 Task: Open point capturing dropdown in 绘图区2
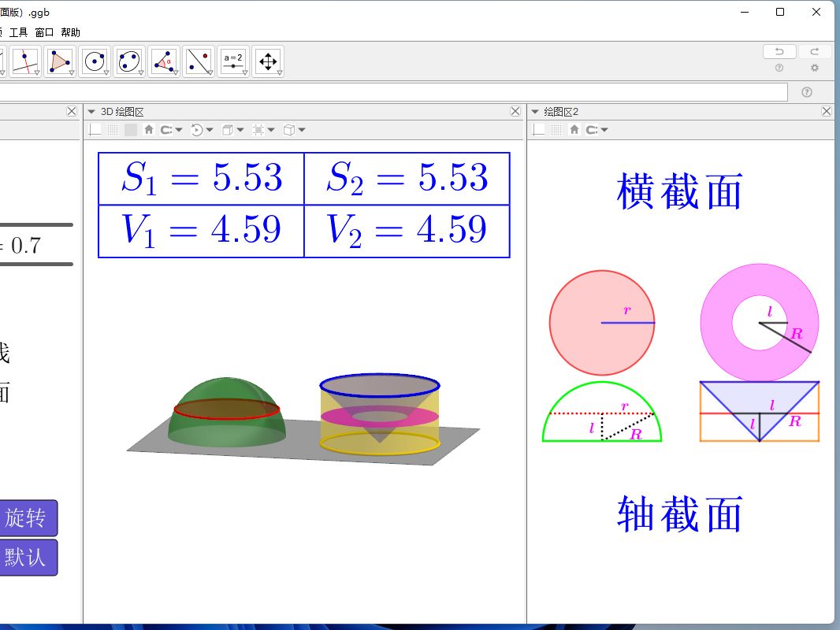[x=604, y=130]
